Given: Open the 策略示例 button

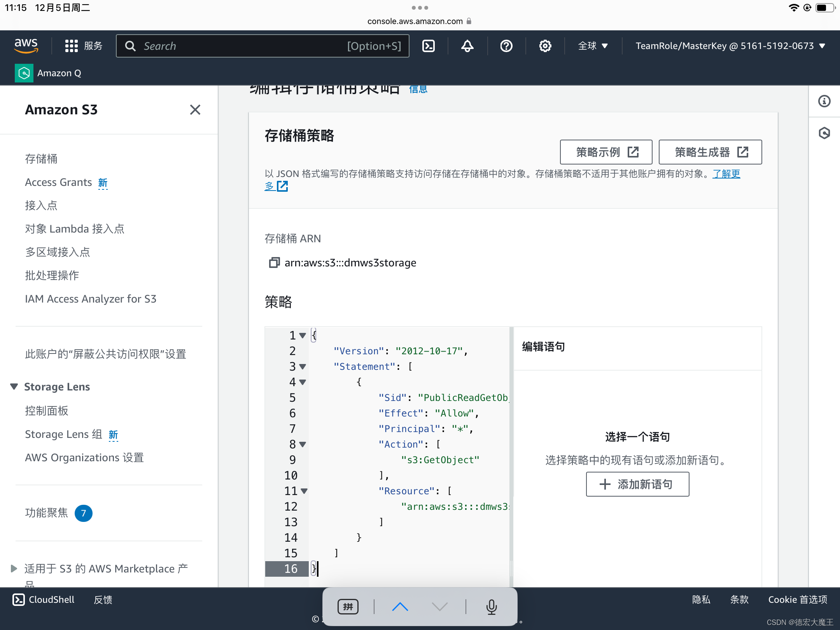Looking at the screenshot, I should coord(606,152).
